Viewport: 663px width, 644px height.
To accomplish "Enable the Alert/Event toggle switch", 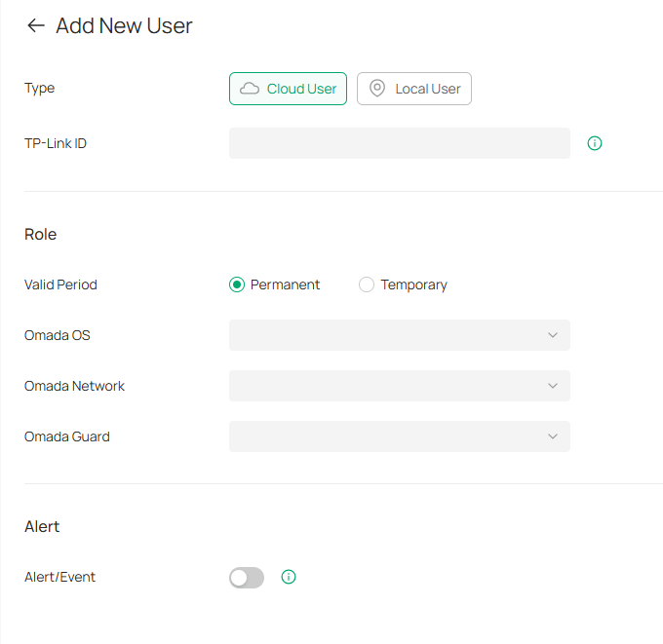I will (x=247, y=577).
